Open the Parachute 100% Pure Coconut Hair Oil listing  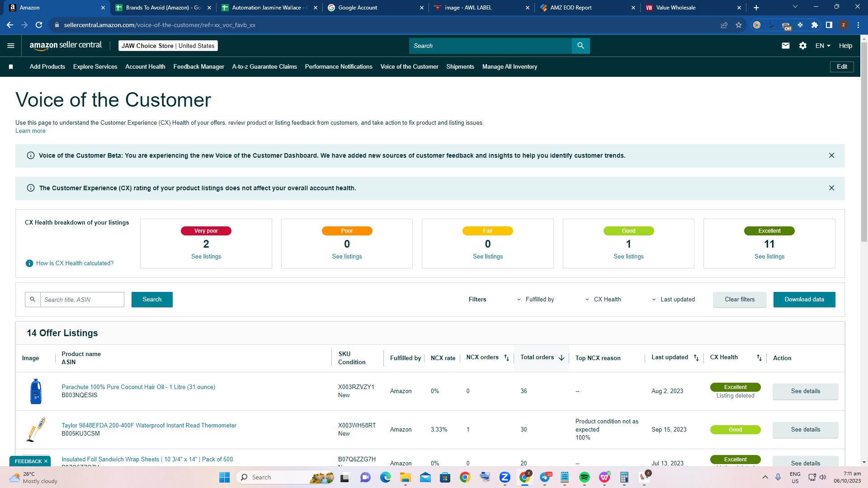(x=138, y=387)
